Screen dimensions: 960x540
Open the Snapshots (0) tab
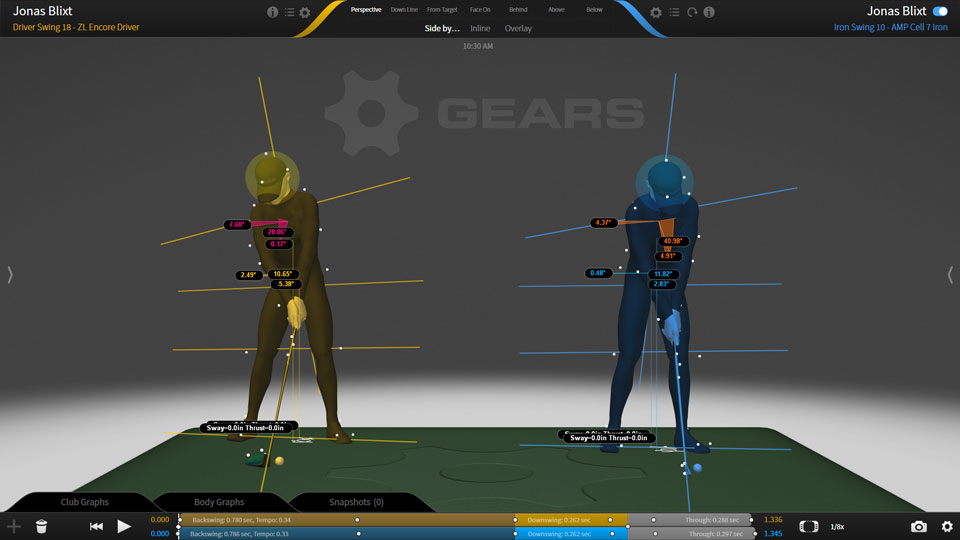(356, 502)
